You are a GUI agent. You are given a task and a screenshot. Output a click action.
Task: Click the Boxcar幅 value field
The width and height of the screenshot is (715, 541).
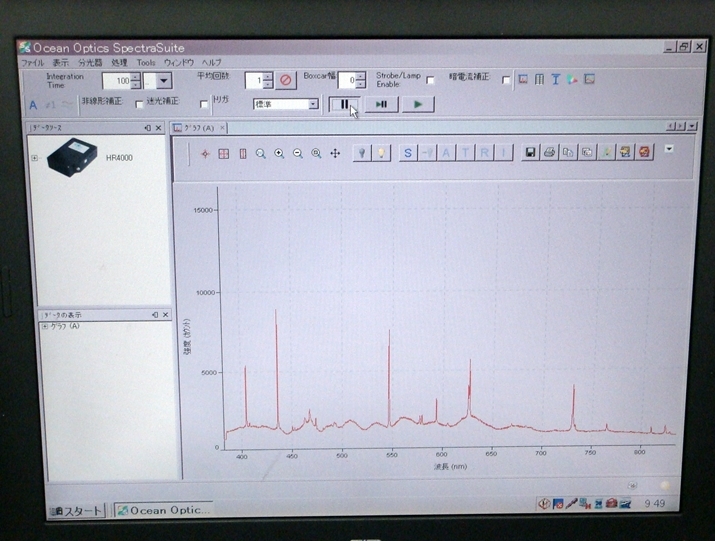coord(347,81)
